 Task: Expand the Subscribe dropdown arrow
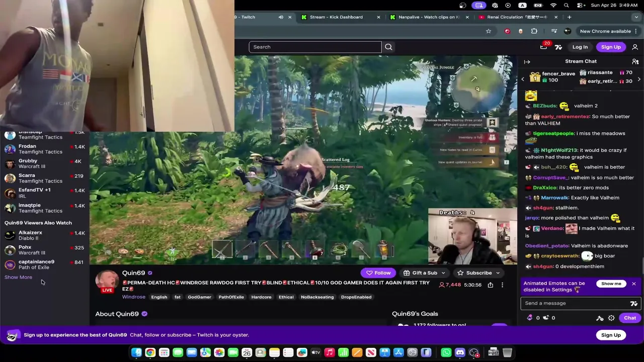[498, 273]
